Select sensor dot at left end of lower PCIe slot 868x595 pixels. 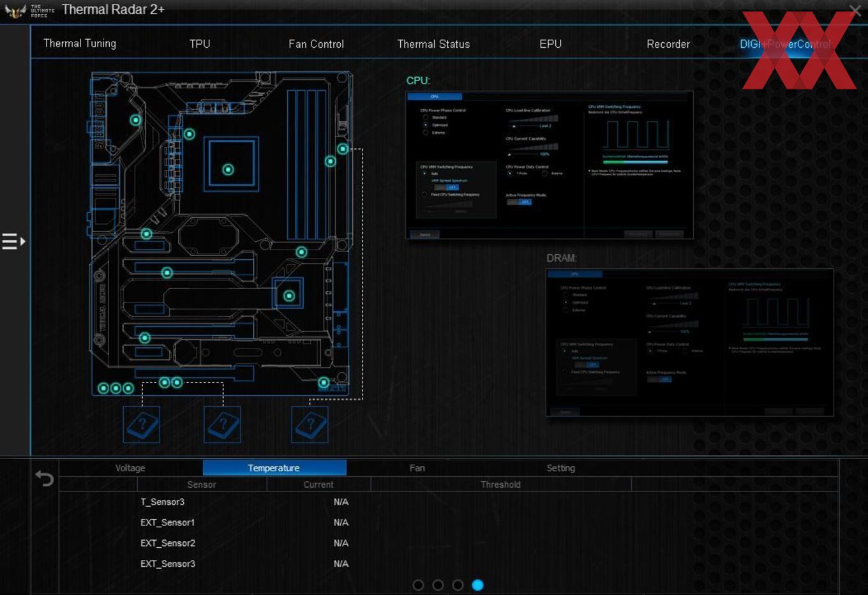click(x=145, y=338)
